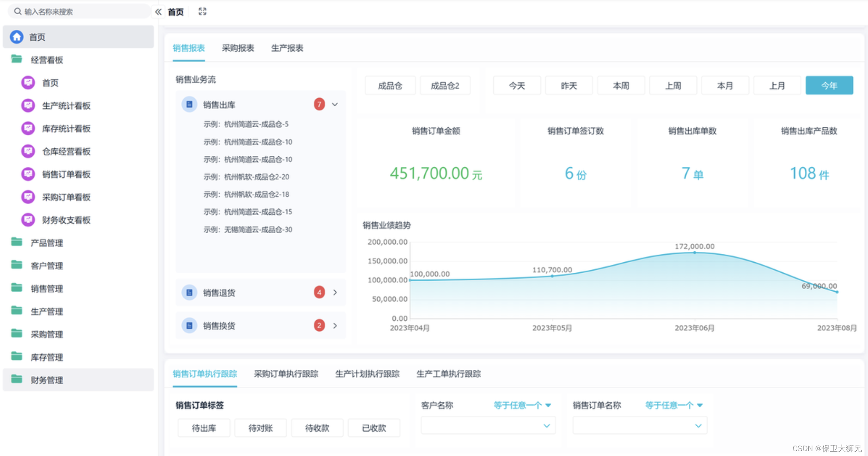The height and width of the screenshot is (456, 868).
Task: Open 等于任意一个 condition for 销售订单名称
Action: coord(674,405)
